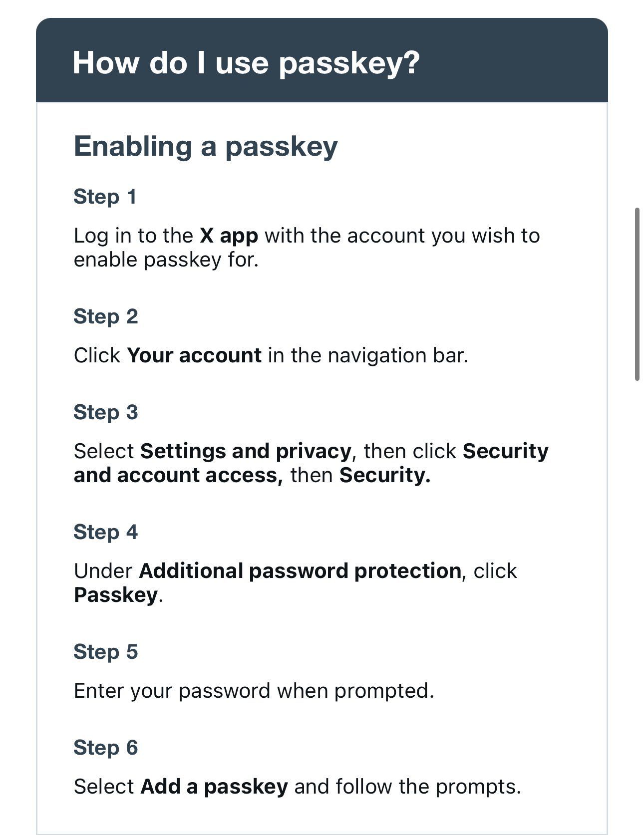The height and width of the screenshot is (835, 644).
Task: Click 'Log in to the' text in Step 1
Action: (133, 236)
